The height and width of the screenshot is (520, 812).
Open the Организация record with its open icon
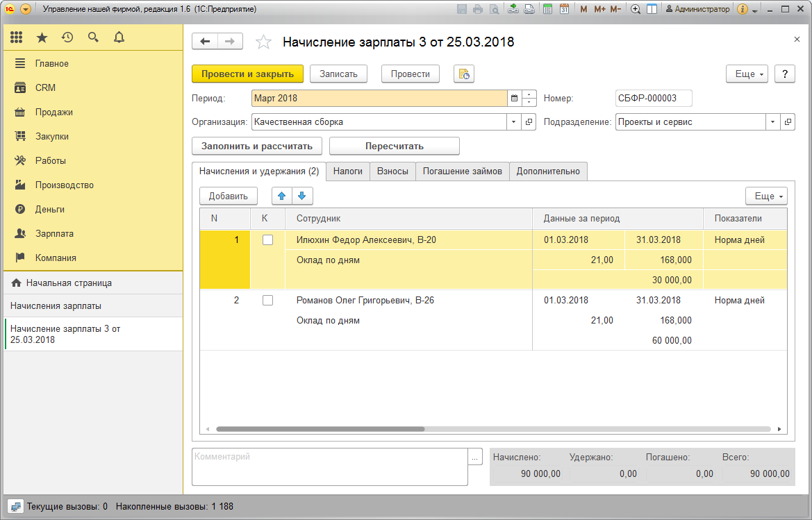529,122
